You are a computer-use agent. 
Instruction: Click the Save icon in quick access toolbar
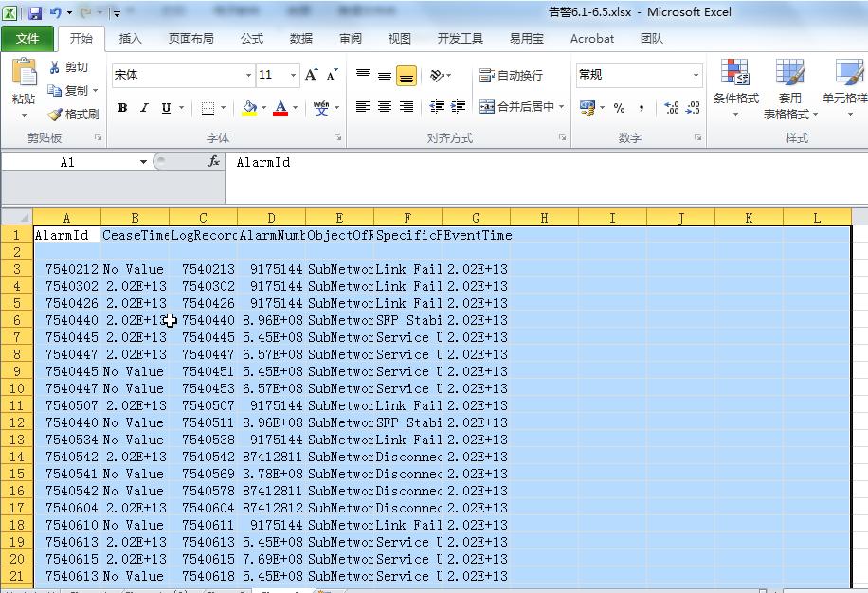click(x=35, y=13)
